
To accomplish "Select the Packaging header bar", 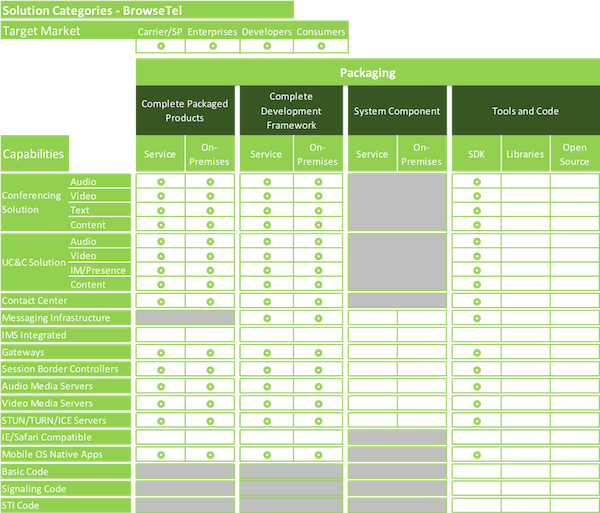I will [x=367, y=73].
